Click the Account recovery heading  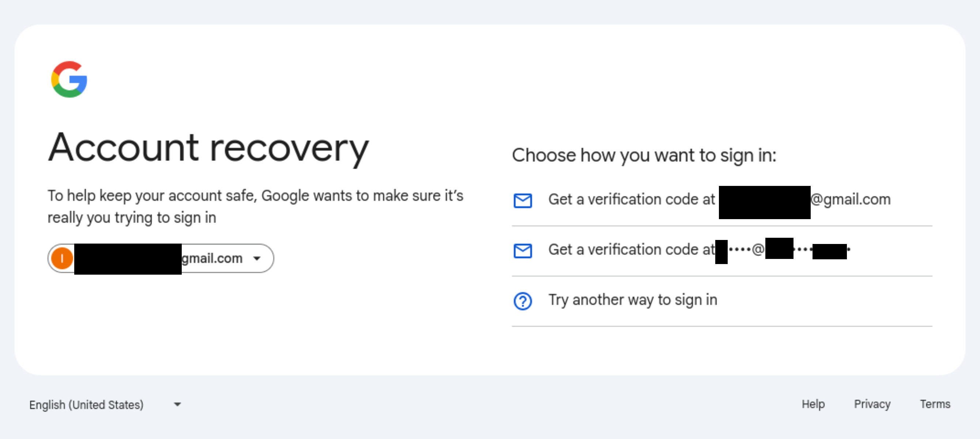point(208,148)
